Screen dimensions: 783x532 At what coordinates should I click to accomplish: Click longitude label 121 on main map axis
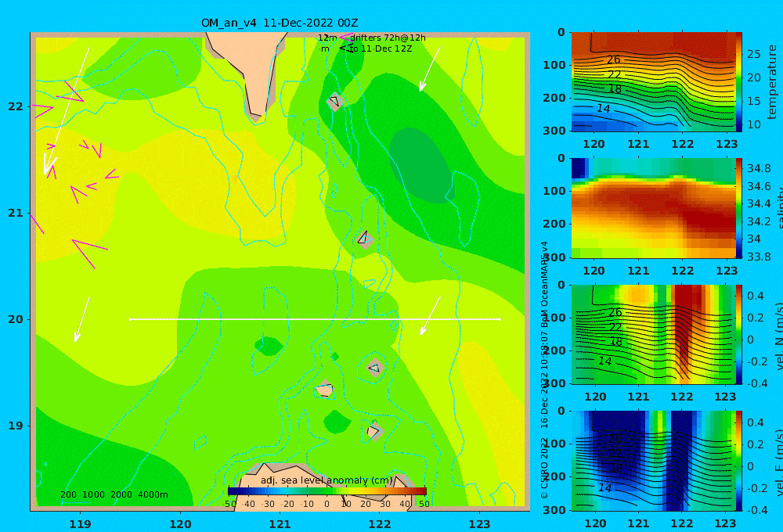click(x=280, y=524)
